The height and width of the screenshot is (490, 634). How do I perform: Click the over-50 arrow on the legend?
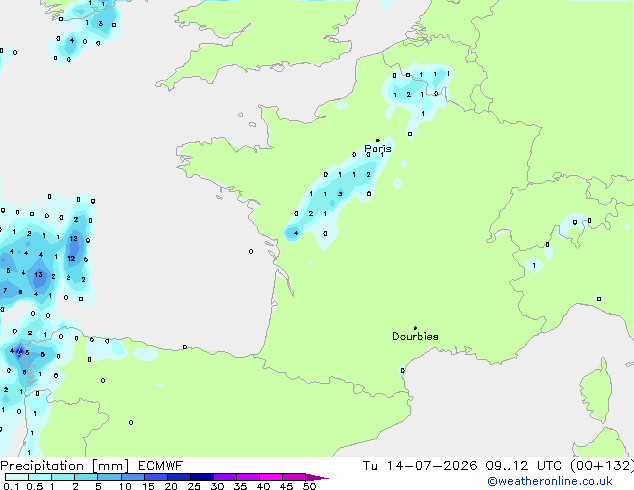pyautogui.click(x=317, y=477)
